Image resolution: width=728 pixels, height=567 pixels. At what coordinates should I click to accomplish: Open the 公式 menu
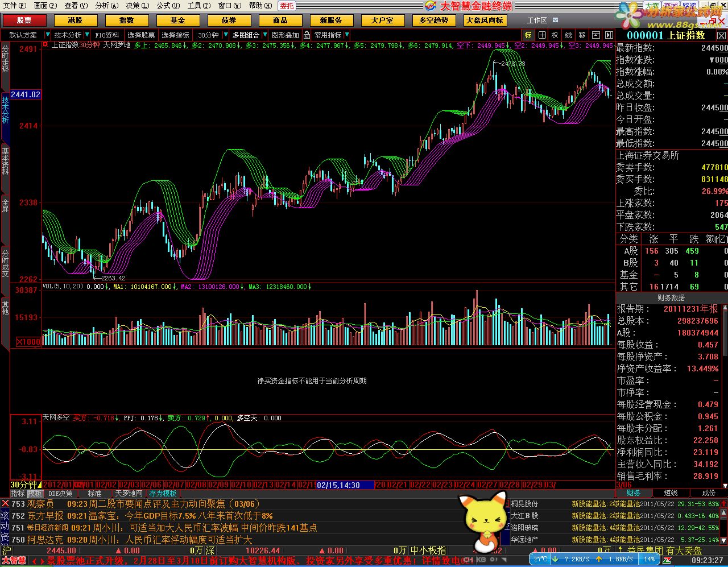(168, 6)
